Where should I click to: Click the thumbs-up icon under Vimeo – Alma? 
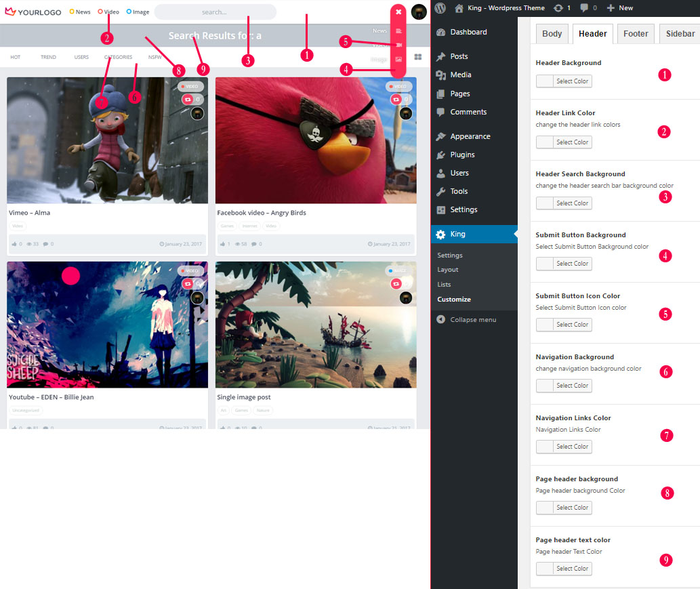click(14, 244)
